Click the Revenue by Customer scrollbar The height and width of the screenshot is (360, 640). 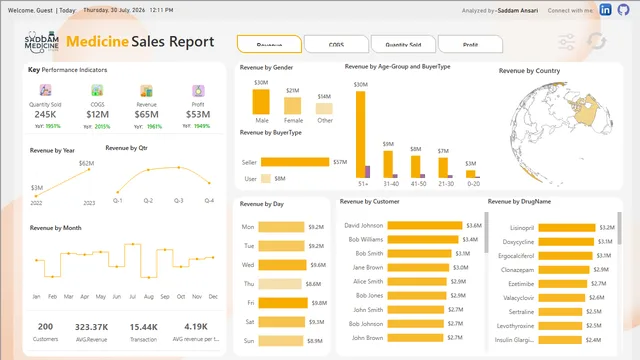click(486, 232)
